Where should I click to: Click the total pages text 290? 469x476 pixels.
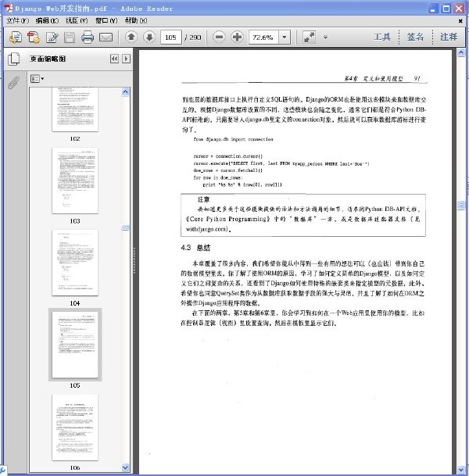click(x=195, y=38)
